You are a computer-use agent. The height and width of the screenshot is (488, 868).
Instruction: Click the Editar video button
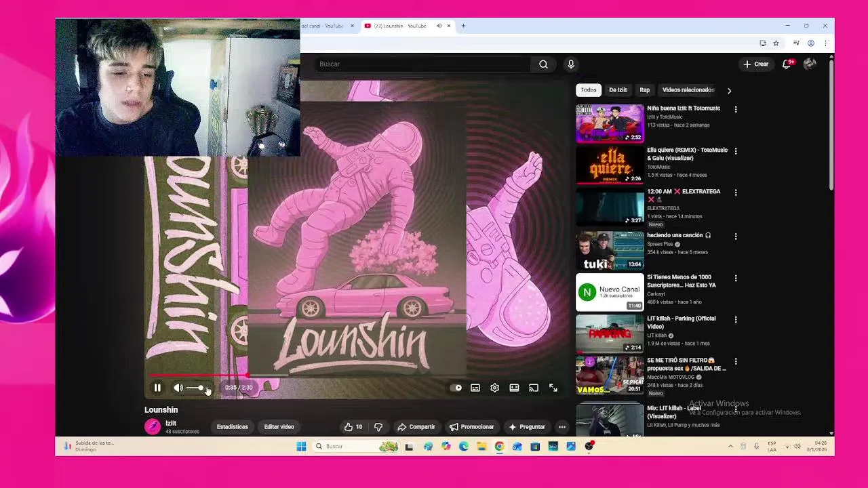pos(279,427)
